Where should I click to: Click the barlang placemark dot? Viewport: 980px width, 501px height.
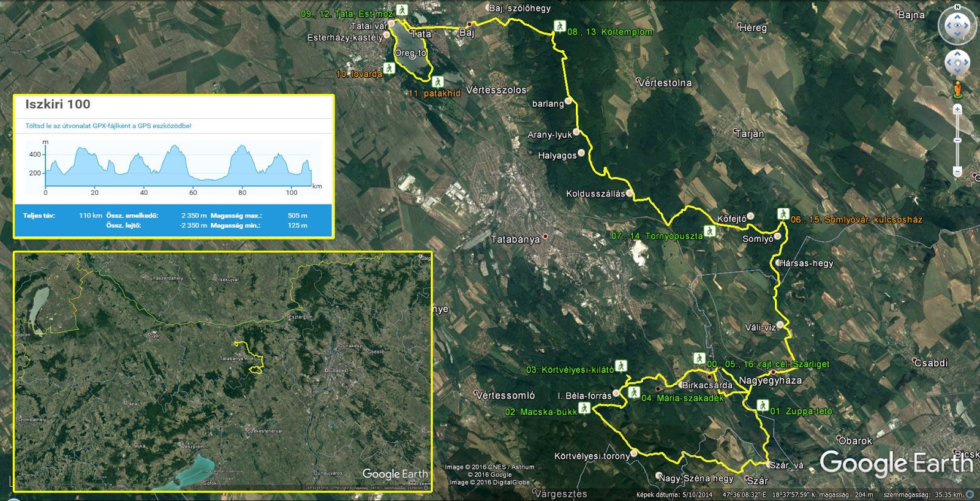568,101
